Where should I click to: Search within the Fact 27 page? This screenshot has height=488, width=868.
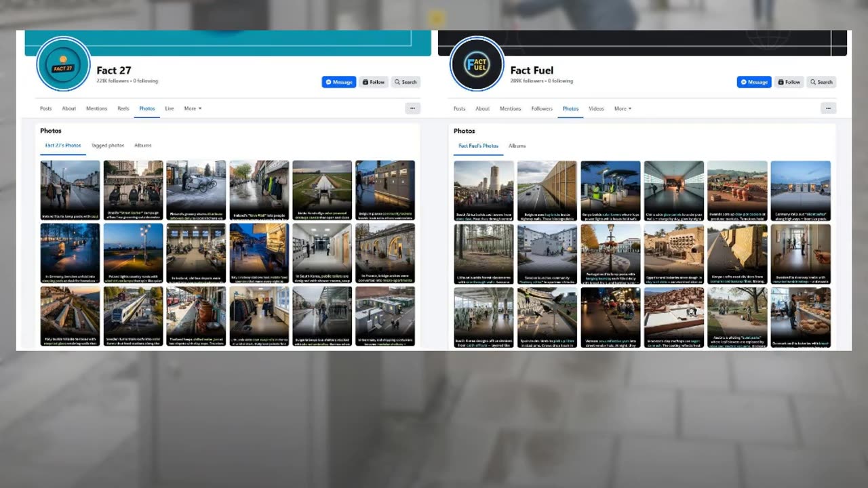tap(406, 82)
